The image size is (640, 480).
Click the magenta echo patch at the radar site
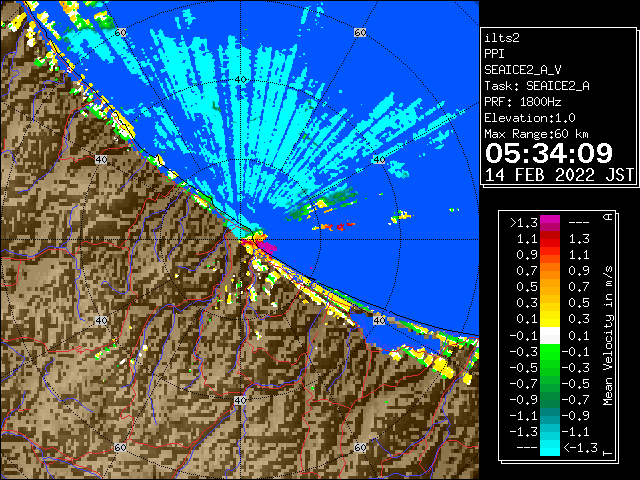[266, 247]
